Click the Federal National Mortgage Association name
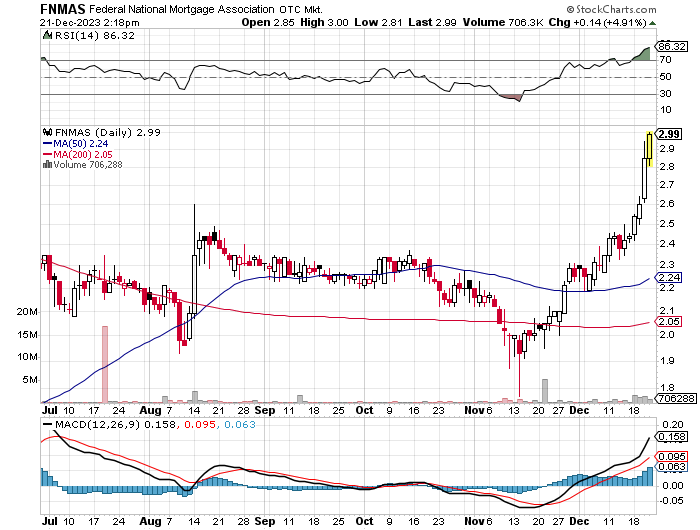The width and height of the screenshot is (700, 530). [x=182, y=9]
